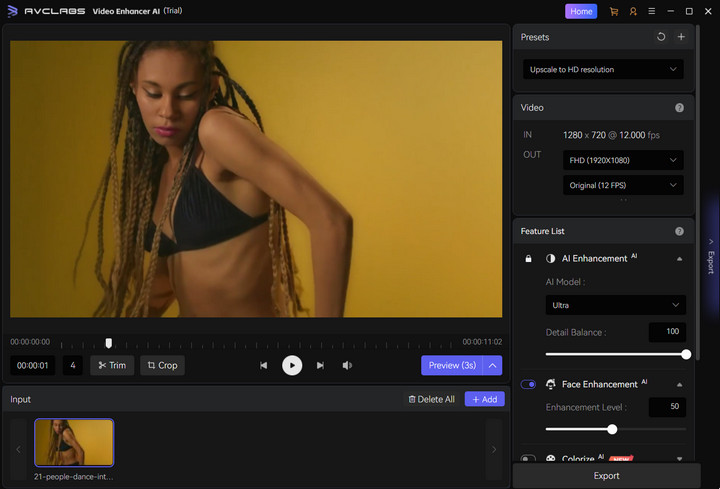Click the 21-people-dance-int... file name
720x489 pixels.
(73, 477)
